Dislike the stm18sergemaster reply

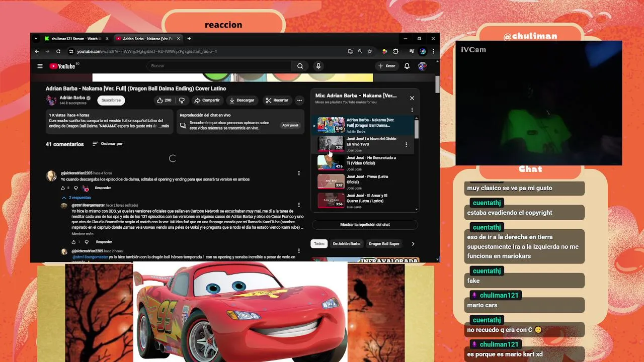pos(87,242)
